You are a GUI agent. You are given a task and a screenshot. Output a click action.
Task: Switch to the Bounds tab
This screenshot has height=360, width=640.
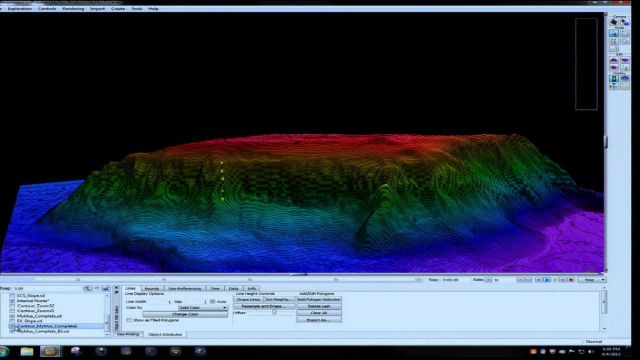pos(151,289)
